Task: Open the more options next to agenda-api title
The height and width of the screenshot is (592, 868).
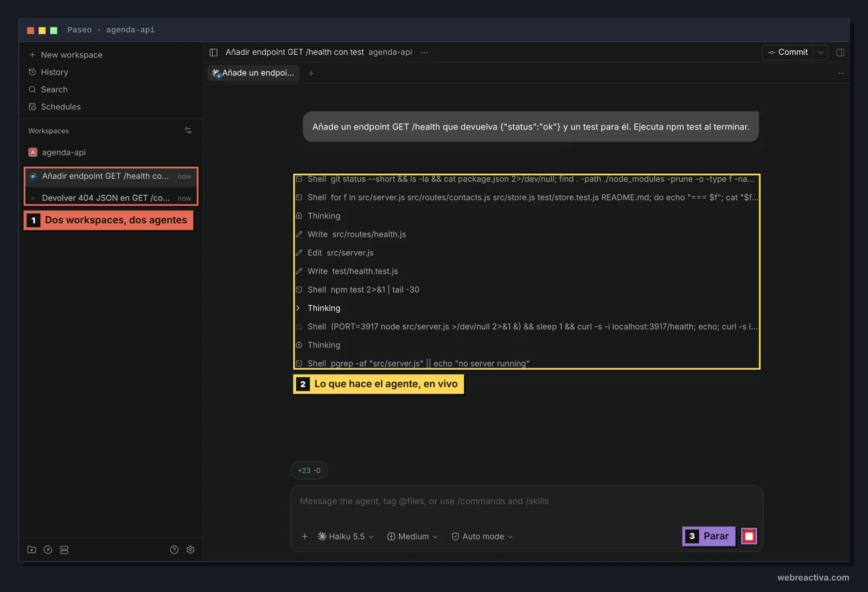Action: click(x=424, y=53)
